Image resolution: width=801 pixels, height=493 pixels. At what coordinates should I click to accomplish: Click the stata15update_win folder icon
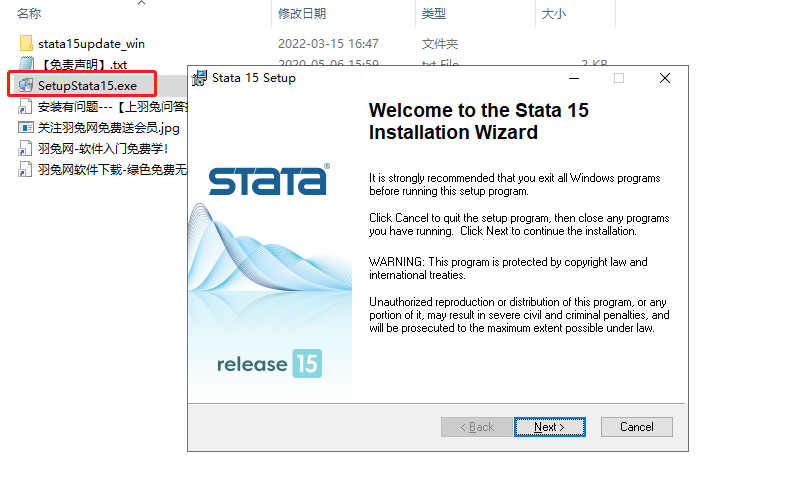tap(26, 44)
